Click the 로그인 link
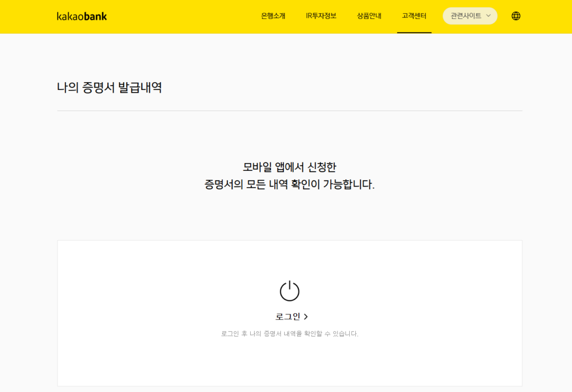The width and height of the screenshot is (572, 392). (292, 317)
